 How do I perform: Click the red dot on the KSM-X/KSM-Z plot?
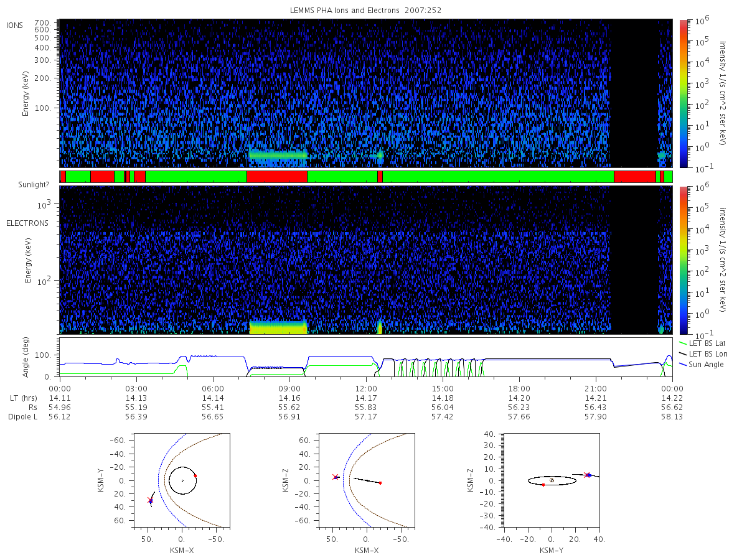pos(380,483)
